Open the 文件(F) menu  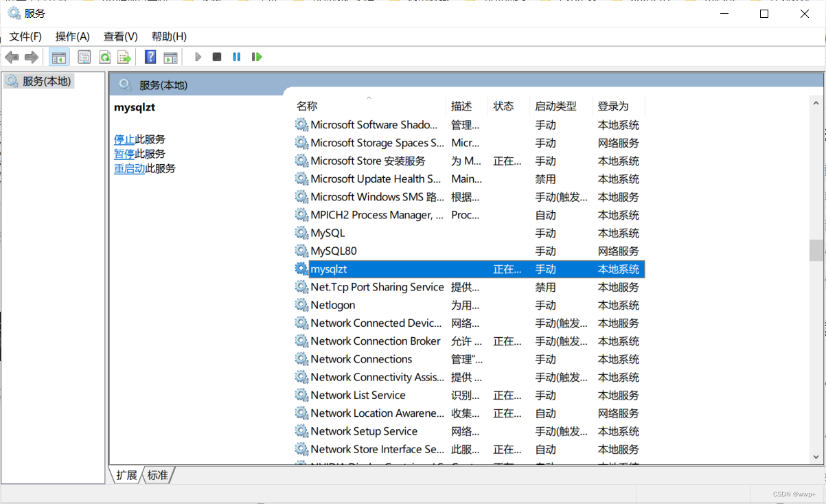coord(25,36)
